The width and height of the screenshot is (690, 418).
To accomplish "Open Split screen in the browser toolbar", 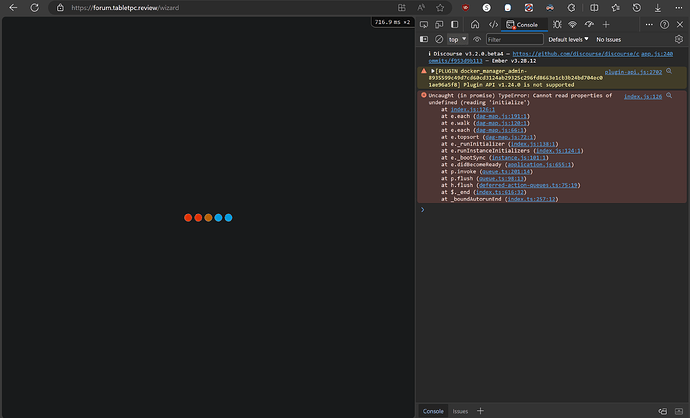I will pos(594,7).
